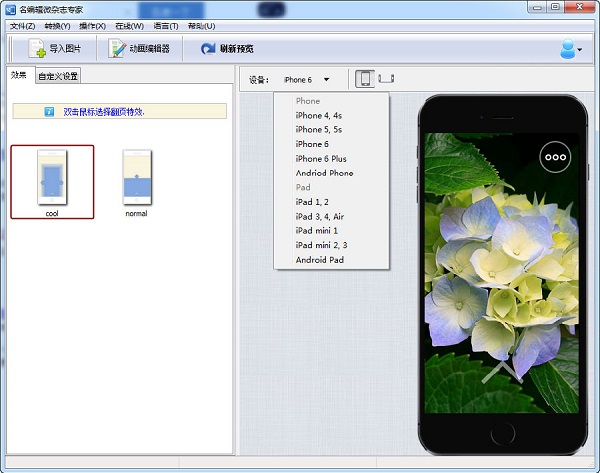The image size is (600, 473).
Task: Choose Android Pad from device list
Action: (320, 260)
